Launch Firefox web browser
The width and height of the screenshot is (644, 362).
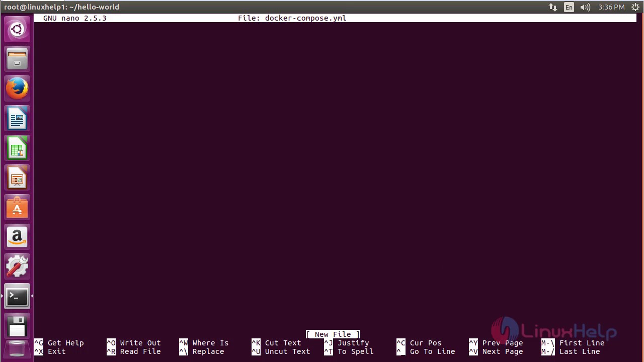(17, 88)
